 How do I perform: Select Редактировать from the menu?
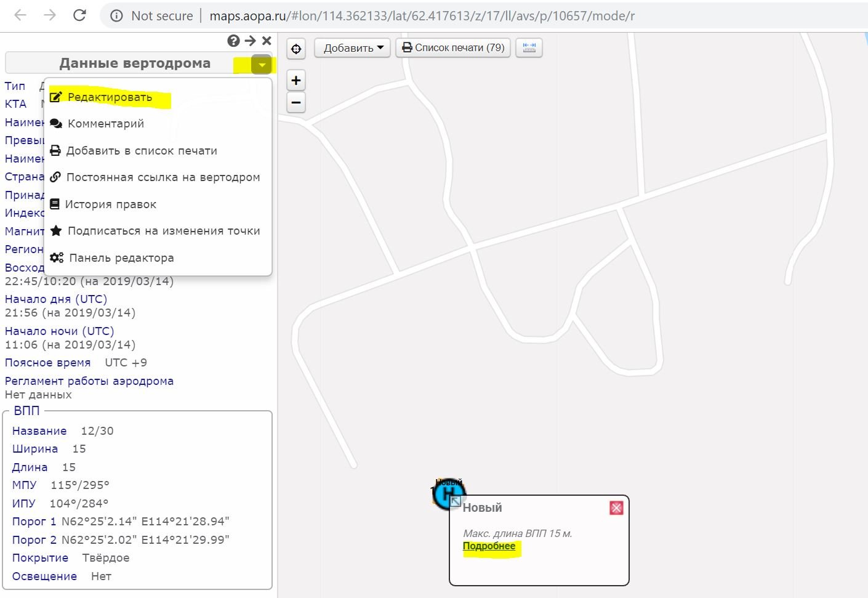tap(110, 97)
